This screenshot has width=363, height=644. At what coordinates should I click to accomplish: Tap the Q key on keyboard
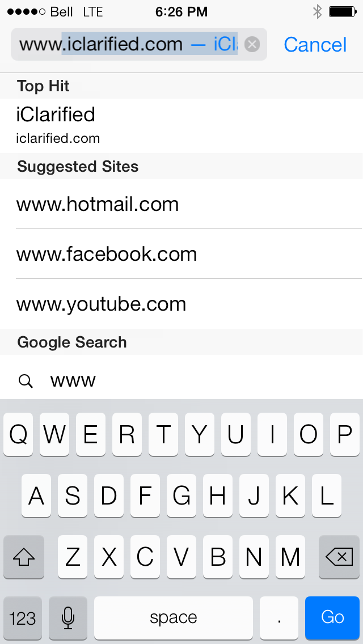pyautogui.click(x=18, y=435)
